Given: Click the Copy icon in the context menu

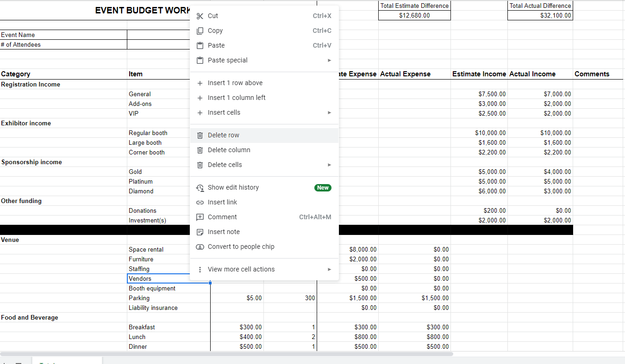Looking at the screenshot, I should [200, 31].
